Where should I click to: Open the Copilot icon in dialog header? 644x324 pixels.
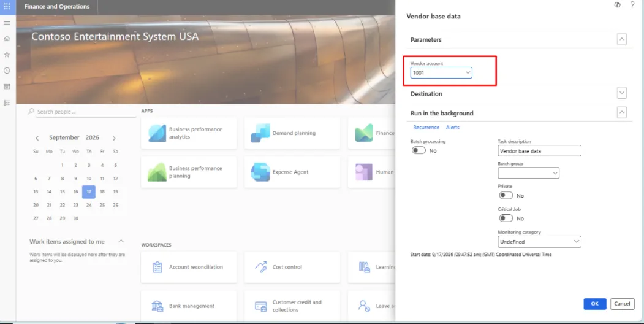[617, 4]
